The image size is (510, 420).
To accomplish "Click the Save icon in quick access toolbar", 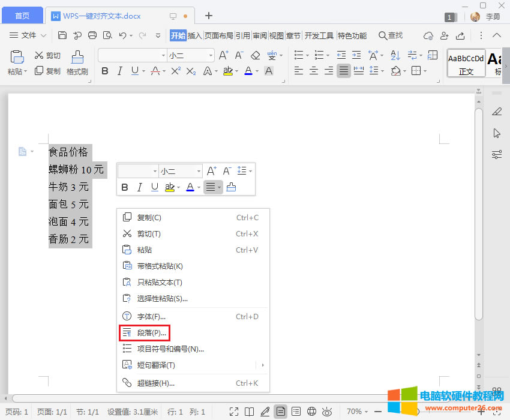I will point(62,35).
